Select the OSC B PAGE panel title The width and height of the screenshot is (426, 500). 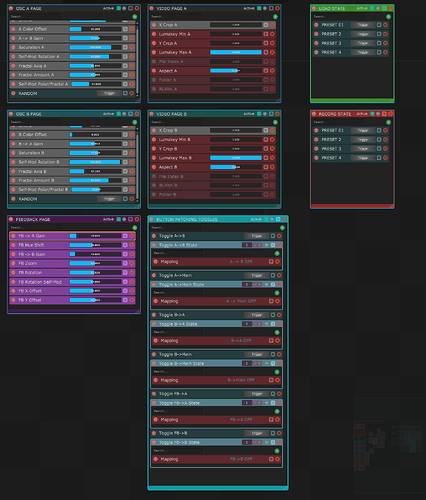(29, 114)
